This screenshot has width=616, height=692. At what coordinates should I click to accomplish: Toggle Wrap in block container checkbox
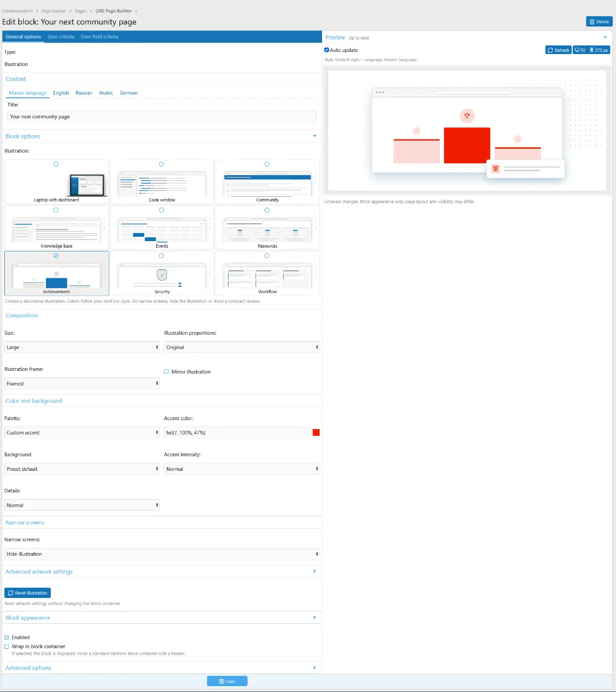[x=7, y=646]
